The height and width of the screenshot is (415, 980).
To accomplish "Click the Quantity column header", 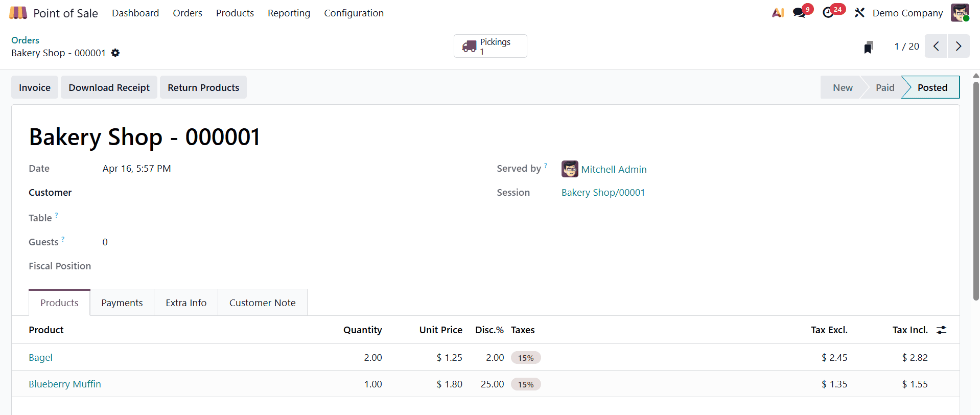I will [x=362, y=330].
